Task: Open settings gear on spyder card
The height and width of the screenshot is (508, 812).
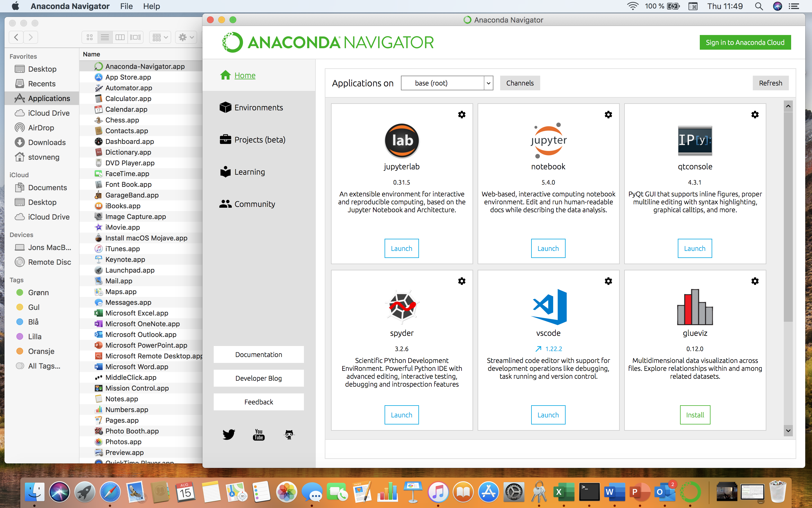Action: (462, 281)
